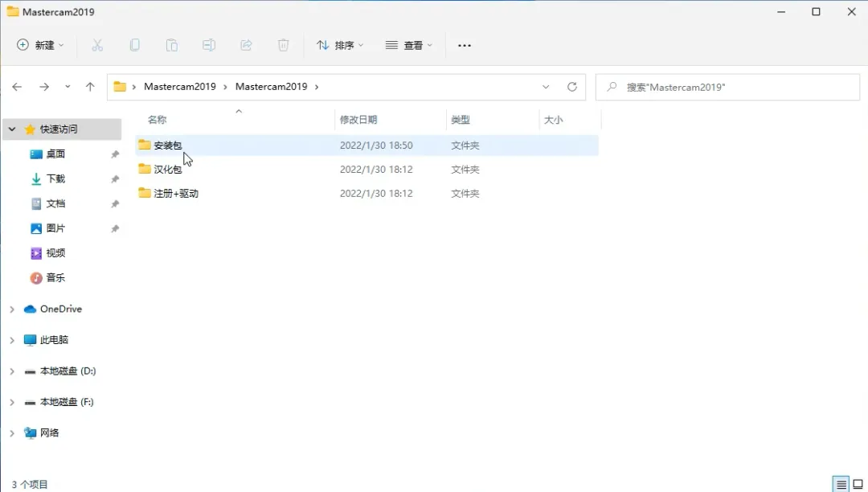Image resolution: width=868 pixels, height=492 pixels.
Task: Unpin 文档 via its pin icon
Action: point(115,204)
